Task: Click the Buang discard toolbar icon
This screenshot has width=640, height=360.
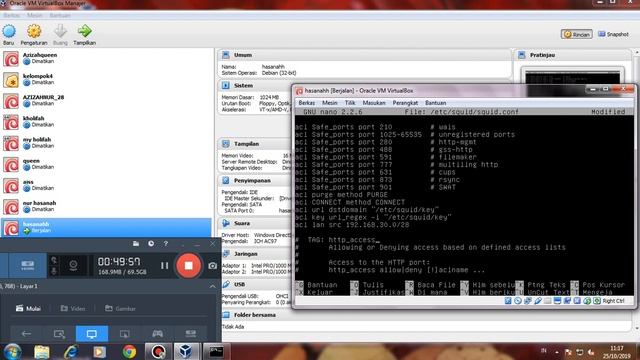Action: 60,34
